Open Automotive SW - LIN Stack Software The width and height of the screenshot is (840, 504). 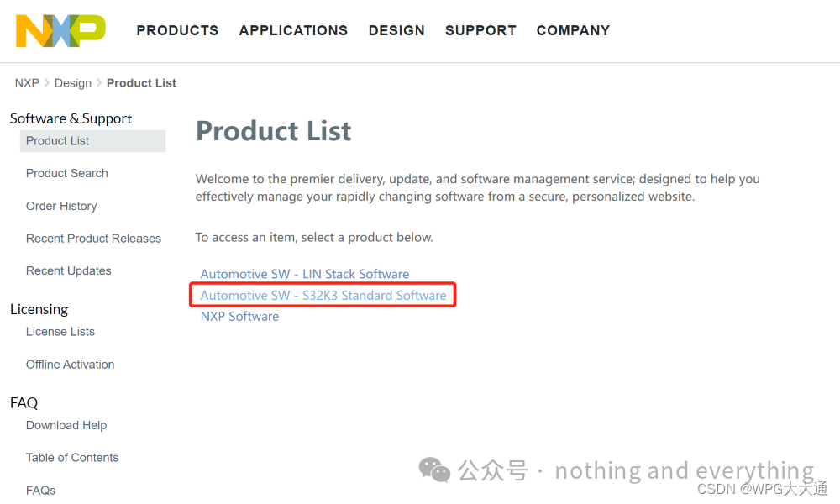click(305, 274)
